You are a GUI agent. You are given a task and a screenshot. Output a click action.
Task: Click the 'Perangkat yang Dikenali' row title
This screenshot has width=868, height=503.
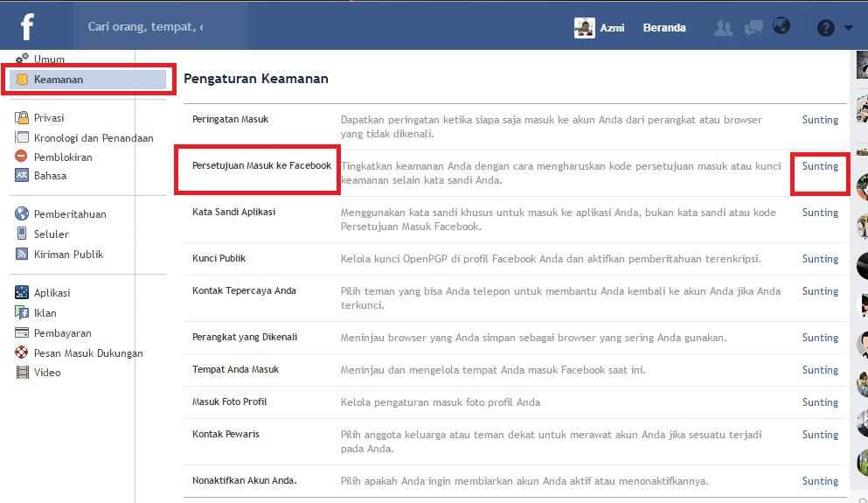[245, 337]
